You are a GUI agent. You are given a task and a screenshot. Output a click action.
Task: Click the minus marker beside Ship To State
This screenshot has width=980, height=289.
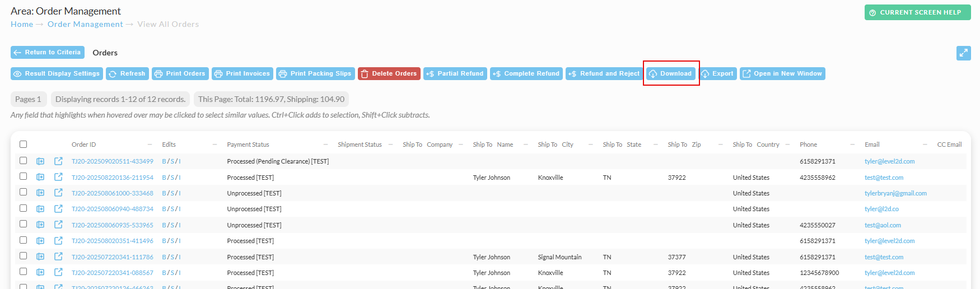pos(655,144)
